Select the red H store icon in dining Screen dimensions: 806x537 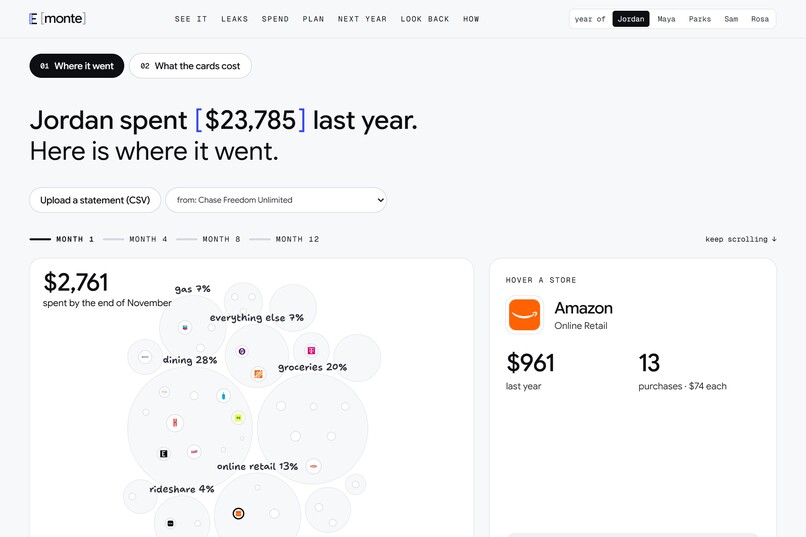175,422
